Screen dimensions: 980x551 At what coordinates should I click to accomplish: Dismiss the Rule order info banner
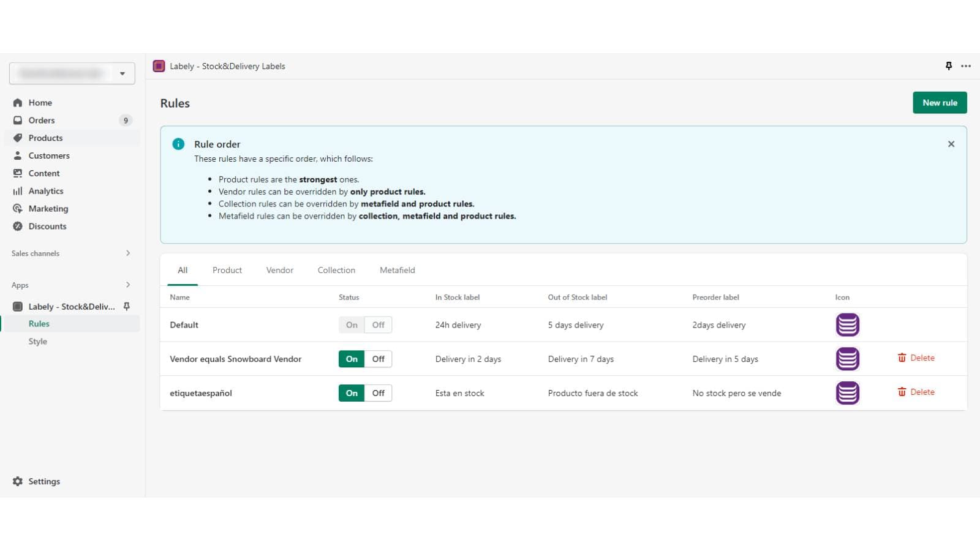click(x=951, y=144)
